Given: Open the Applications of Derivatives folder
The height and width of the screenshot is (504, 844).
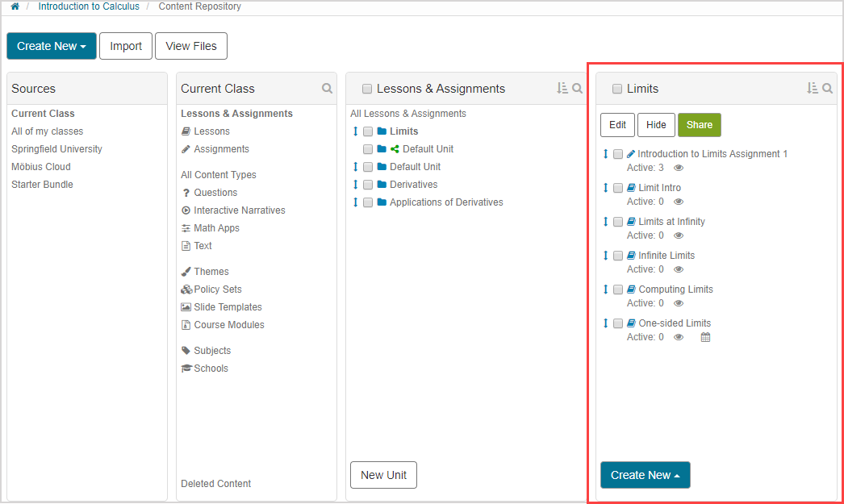Looking at the screenshot, I should point(445,202).
